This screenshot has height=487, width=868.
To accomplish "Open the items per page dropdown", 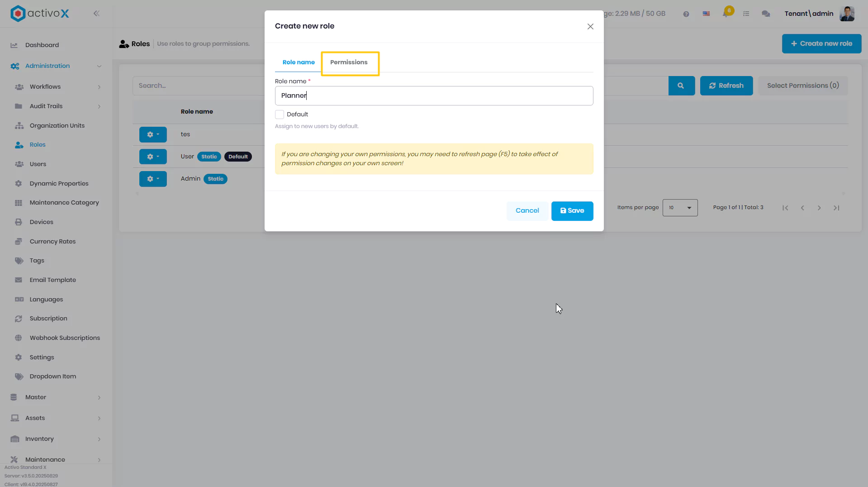I will coord(680,208).
